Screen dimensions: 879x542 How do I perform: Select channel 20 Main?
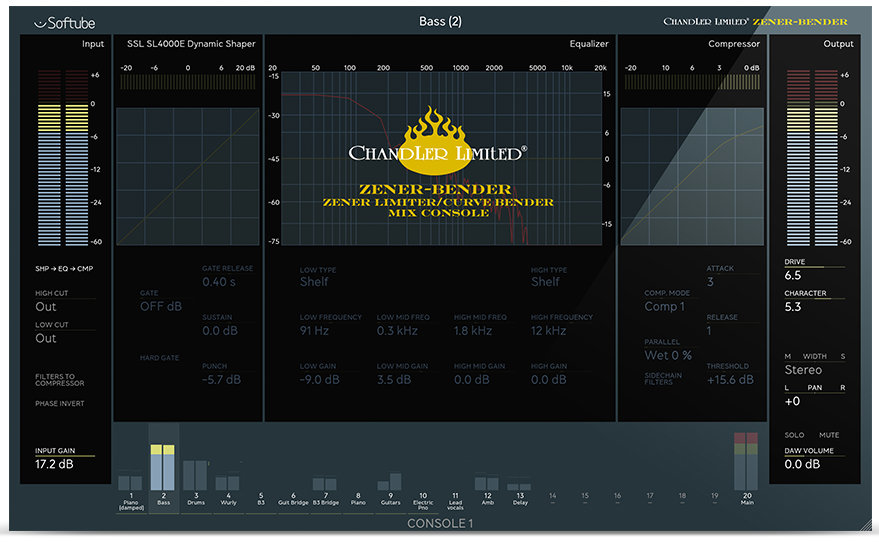tap(747, 470)
